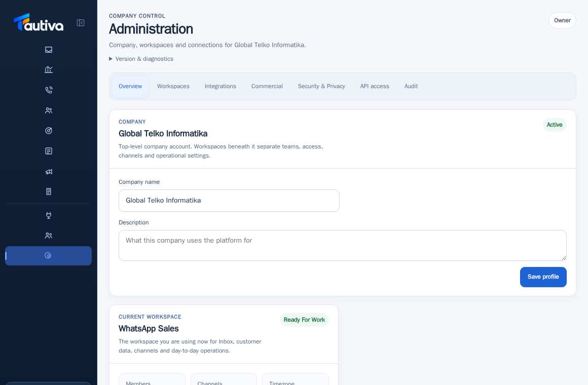This screenshot has width=588, height=385.
Task: Click into the Description text area
Action: coord(342,246)
